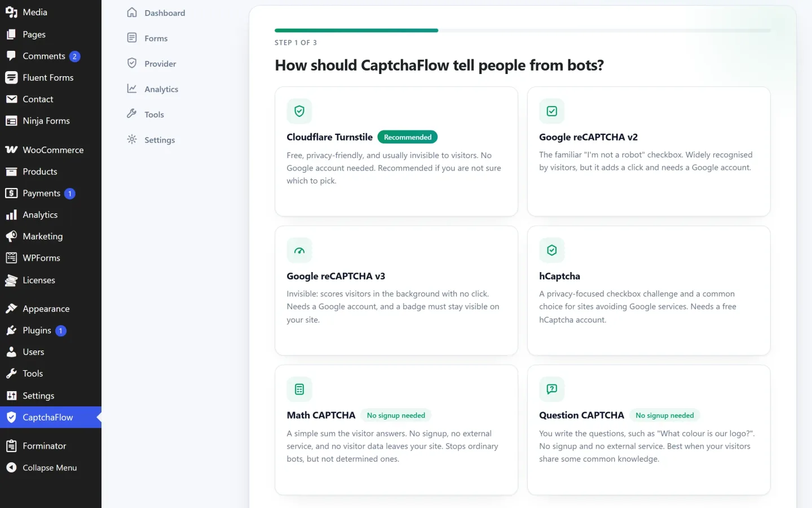Viewport: 812px width, 508px height.
Task: Click the CaptchaFlow Forms list icon
Action: (132, 38)
